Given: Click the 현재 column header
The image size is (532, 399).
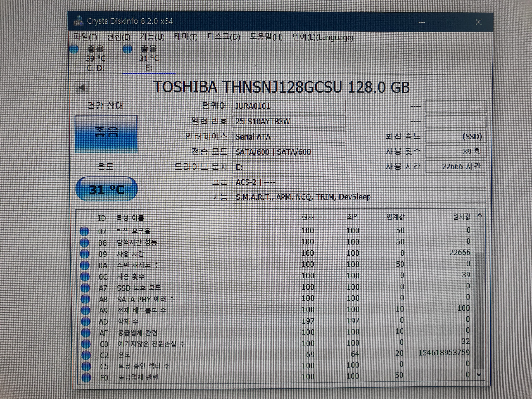Looking at the screenshot, I should 308,217.
